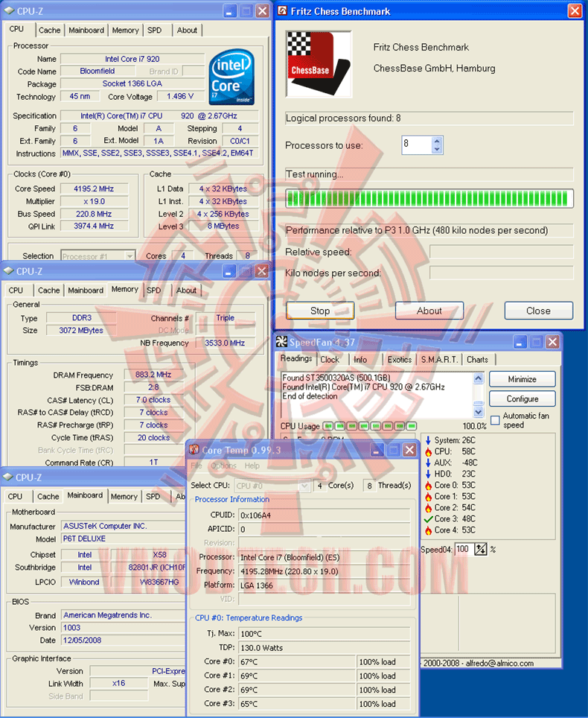The height and width of the screenshot is (718, 588).
Task: Open the Charts tab in SpeedFan
Action: tap(477, 360)
